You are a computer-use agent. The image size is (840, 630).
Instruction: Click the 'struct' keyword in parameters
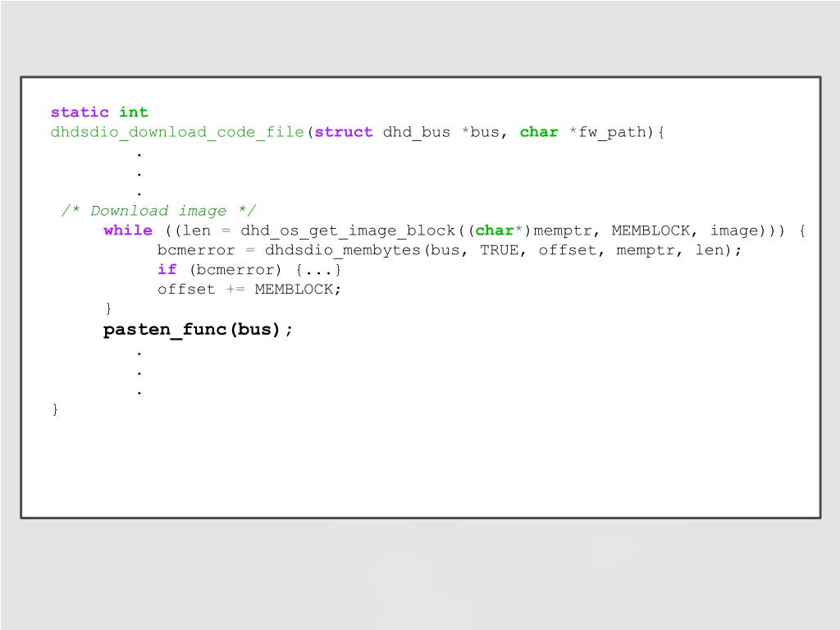click(x=344, y=132)
